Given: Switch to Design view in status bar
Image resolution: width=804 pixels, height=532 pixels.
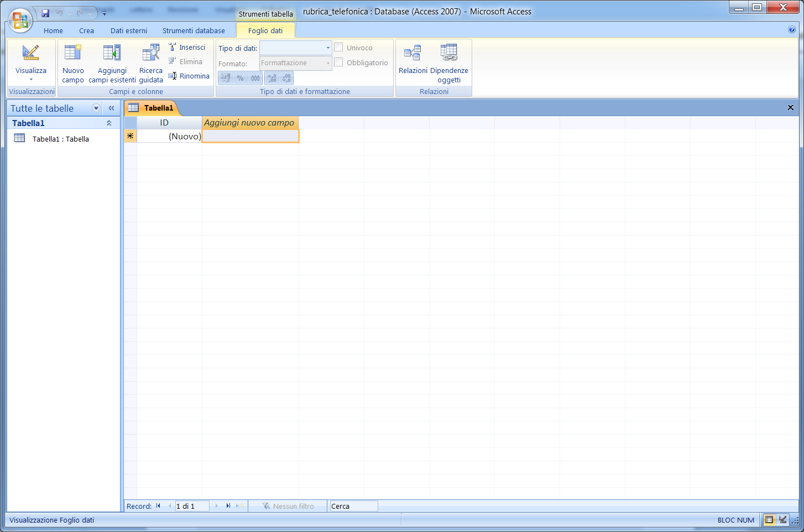Looking at the screenshot, I should point(782,520).
